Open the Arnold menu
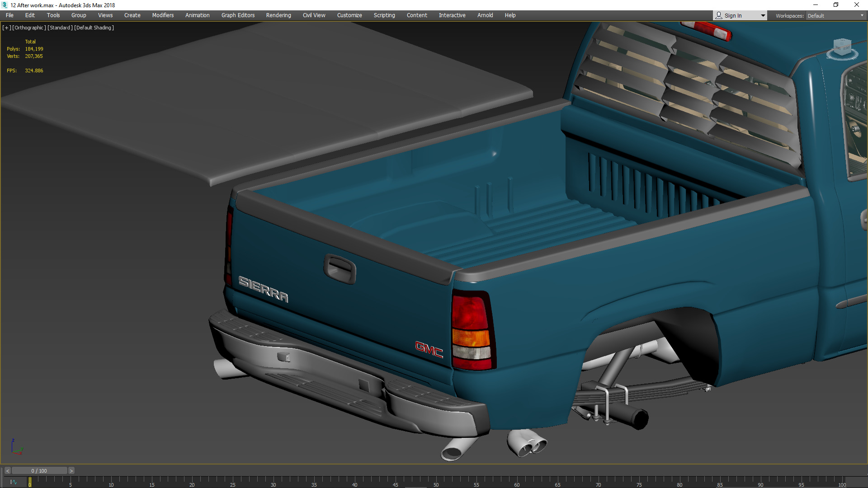The image size is (868, 488). (485, 15)
